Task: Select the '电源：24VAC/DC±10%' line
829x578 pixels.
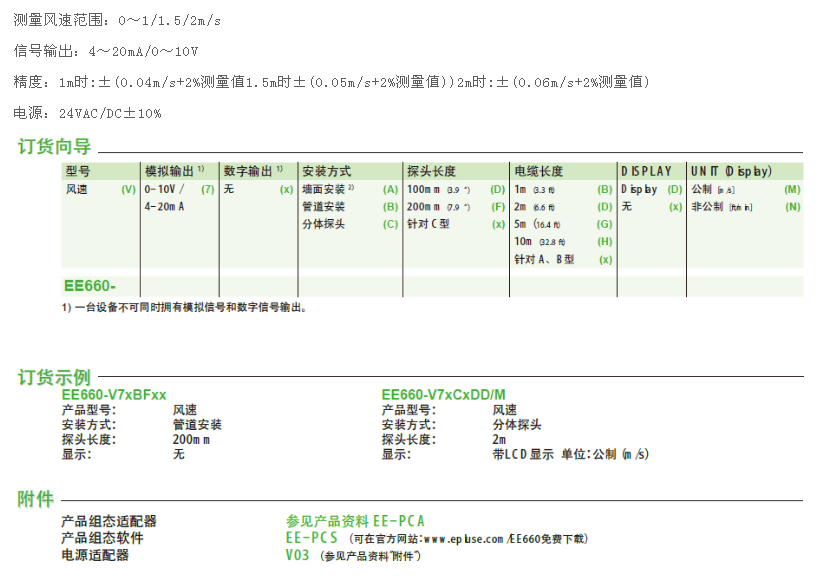Action: coord(87,113)
